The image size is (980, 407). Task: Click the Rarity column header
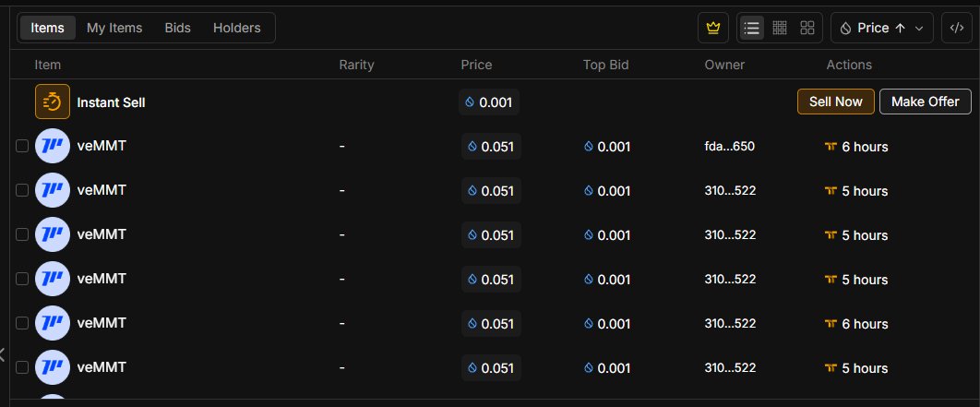(x=356, y=65)
